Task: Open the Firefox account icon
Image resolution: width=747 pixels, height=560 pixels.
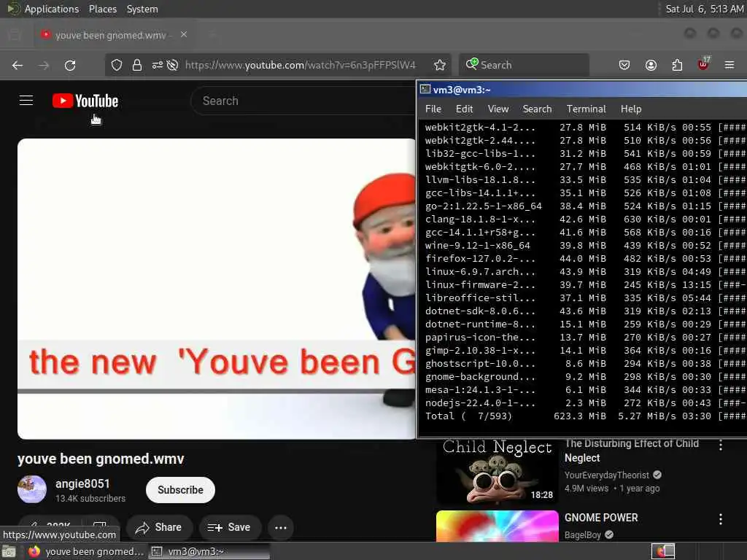Action: click(x=651, y=65)
